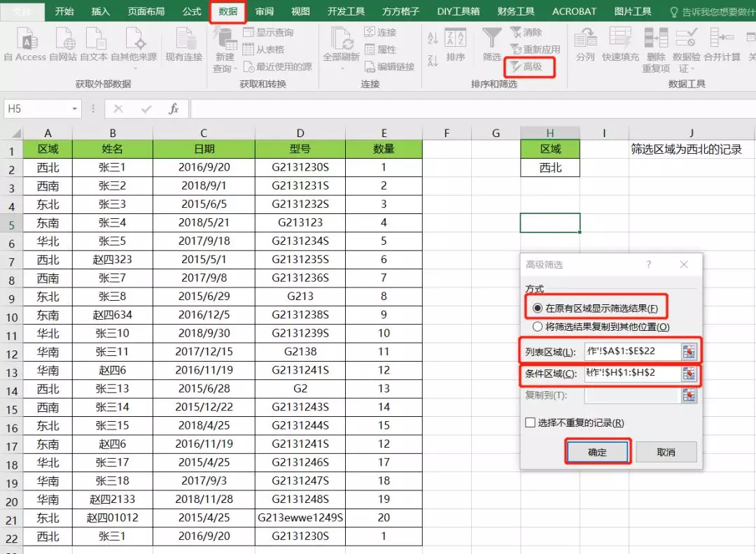Screen dimensions: 756x554
Task: Click the 条件区域 input field
Action: pos(632,373)
